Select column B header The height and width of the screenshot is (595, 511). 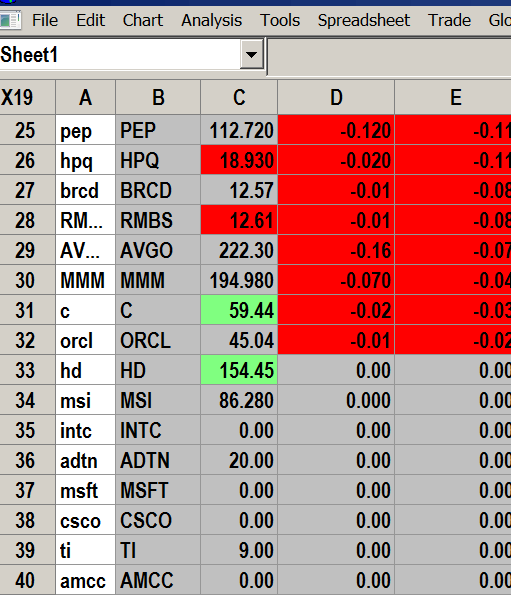[158, 98]
